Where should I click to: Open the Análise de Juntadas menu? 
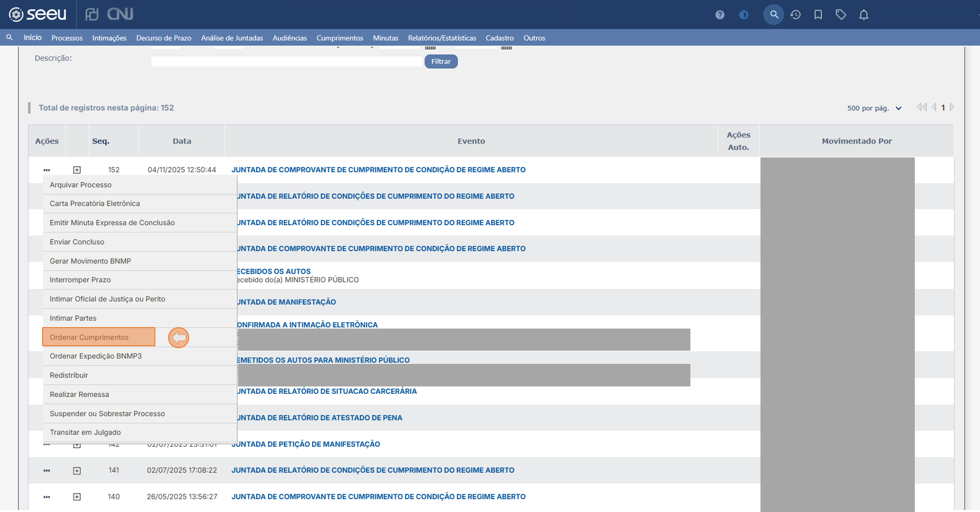pos(232,38)
